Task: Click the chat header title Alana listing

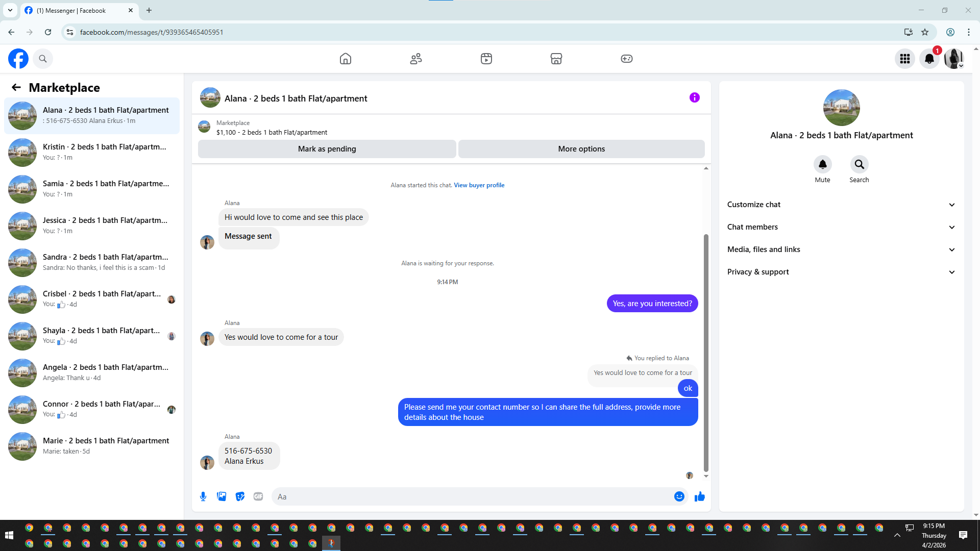Action: click(x=296, y=98)
